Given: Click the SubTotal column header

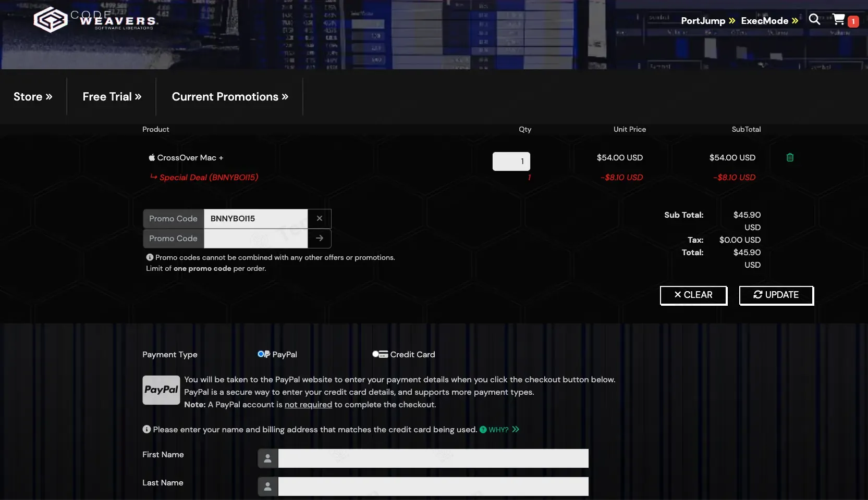Looking at the screenshot, I should [x=746, y=129].
